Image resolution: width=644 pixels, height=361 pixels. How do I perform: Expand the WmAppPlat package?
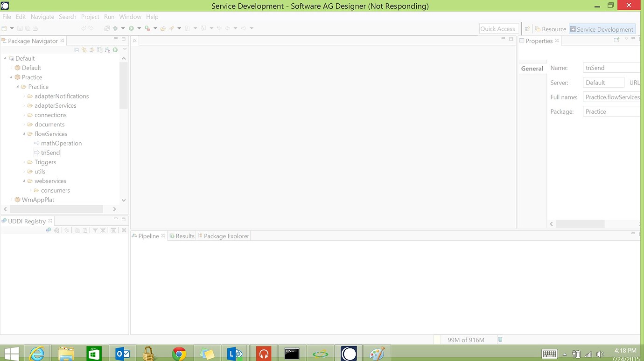coord(12,200)
